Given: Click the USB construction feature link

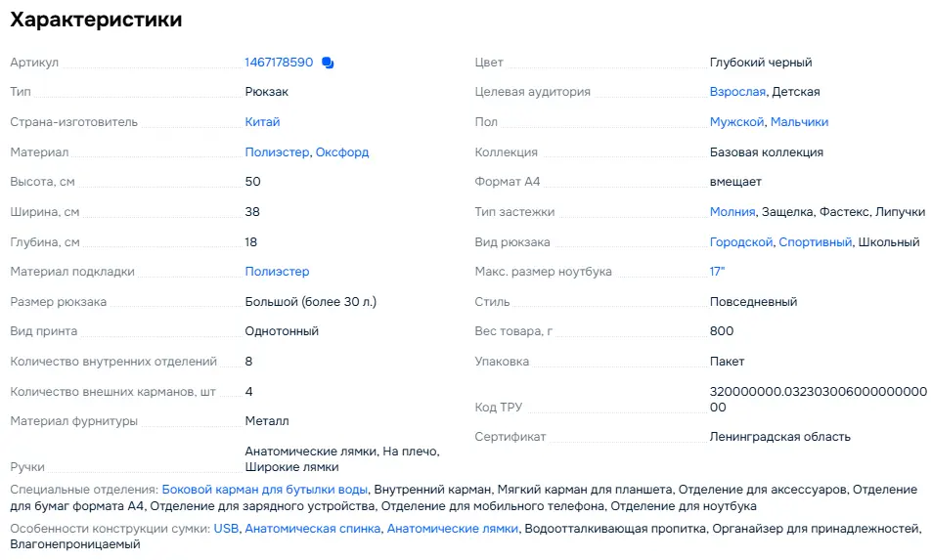Looking at the screenshot, I should (226, 529).
